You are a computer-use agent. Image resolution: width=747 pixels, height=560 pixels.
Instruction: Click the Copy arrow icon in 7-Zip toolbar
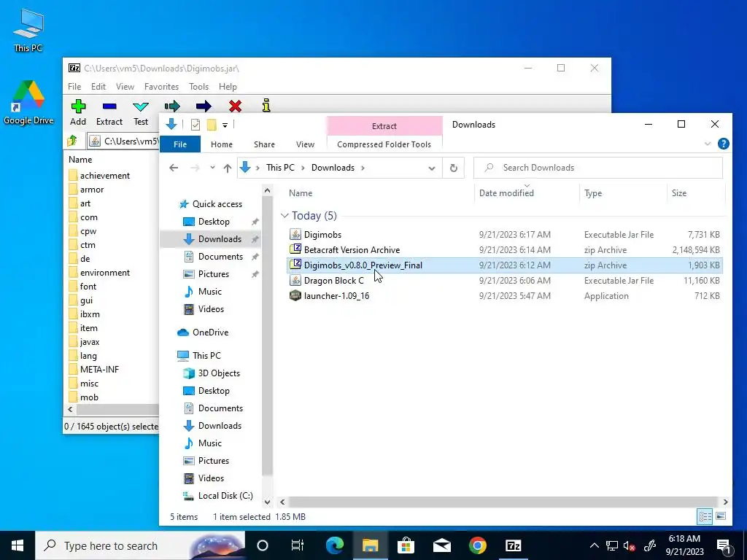click(172, 106)
